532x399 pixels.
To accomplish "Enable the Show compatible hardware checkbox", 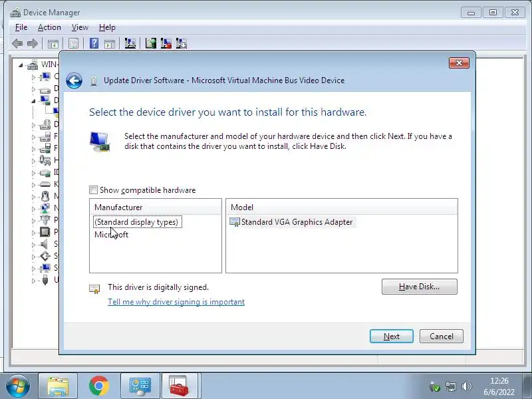I will (93, 190).
